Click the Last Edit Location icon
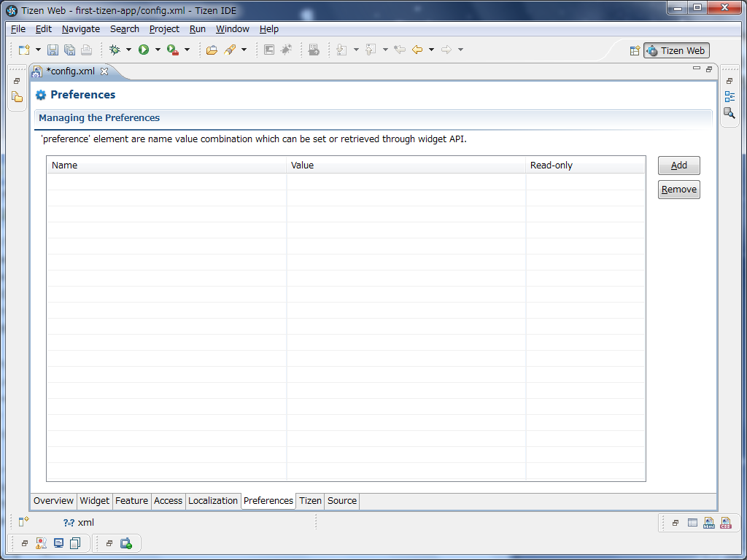The width and height of the screenshot is (747, 560). coord(400,50)
